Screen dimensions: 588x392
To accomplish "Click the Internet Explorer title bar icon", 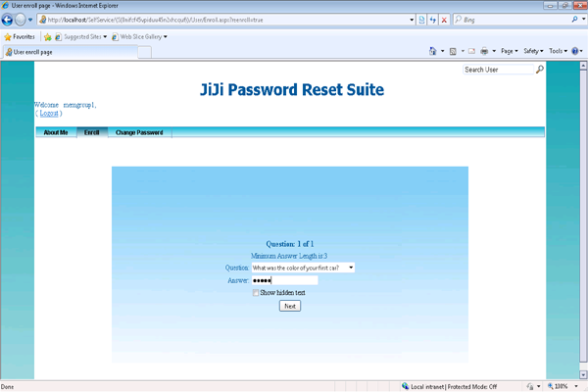I will [x=6, y=5].
